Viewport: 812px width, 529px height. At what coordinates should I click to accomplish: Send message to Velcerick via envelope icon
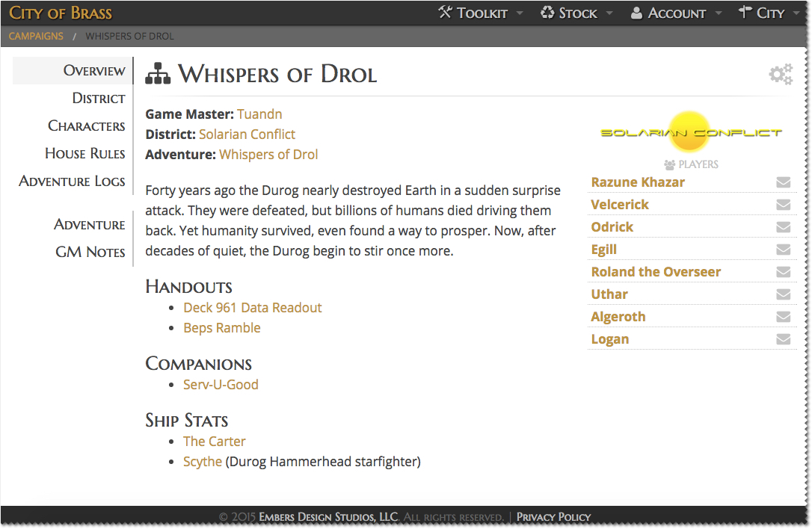click(783, 205)
